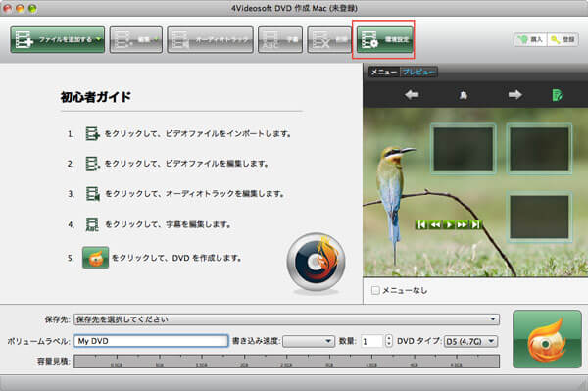The height and width of the screenshot is (391, 588).
Task: Click the 数量 quantity field
Action: [371, 341]
